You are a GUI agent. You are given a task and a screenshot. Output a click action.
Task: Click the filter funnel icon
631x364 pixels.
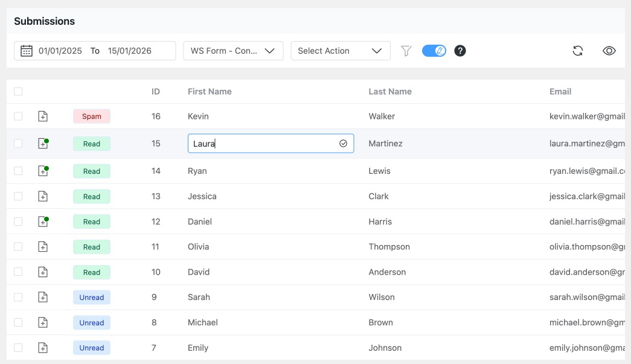[407, 51]
